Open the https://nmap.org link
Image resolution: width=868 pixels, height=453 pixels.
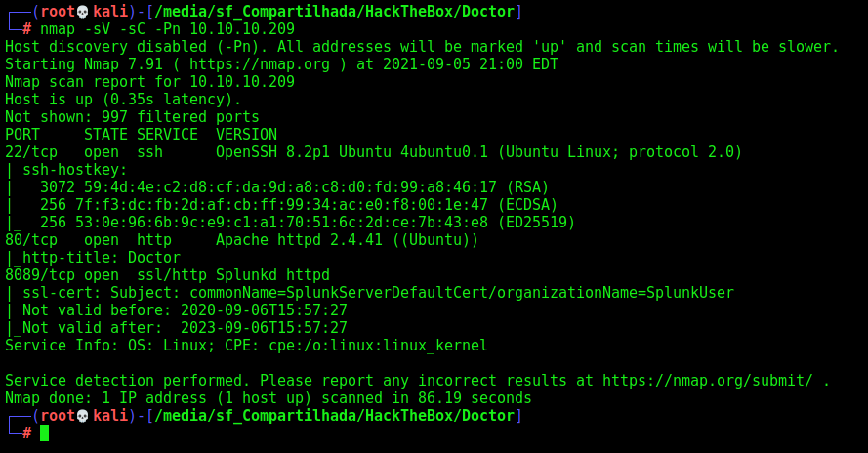260,64
